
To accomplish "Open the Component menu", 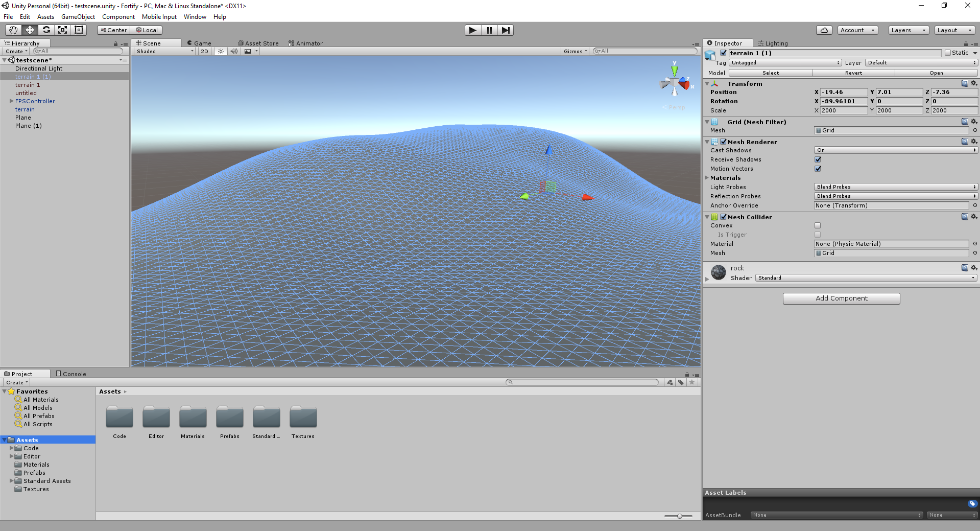I will coord(118,17).
